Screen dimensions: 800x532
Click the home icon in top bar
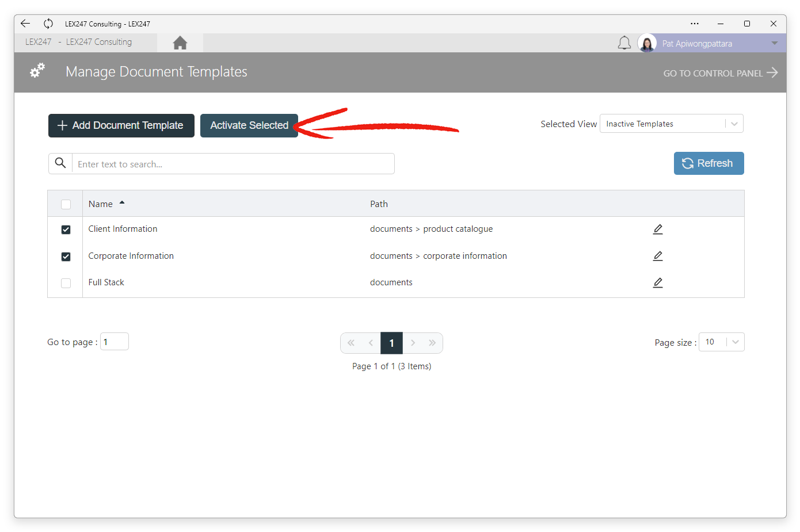click(180, 43)
